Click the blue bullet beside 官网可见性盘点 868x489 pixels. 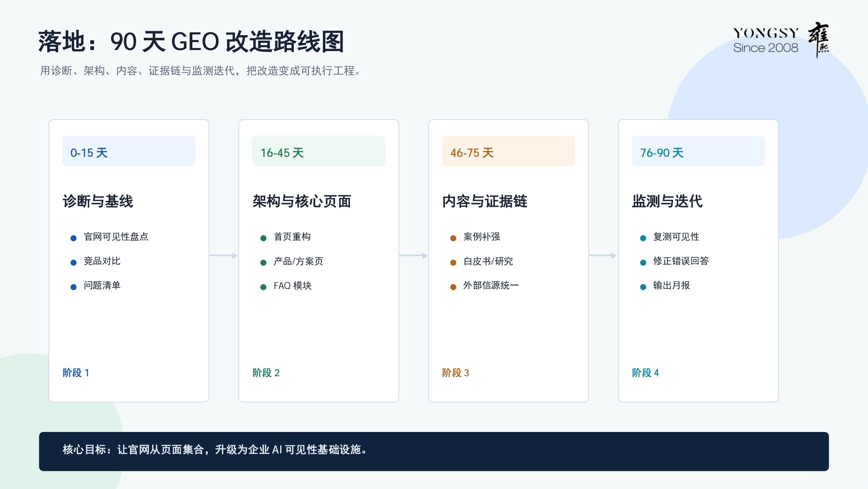(73, 238)
